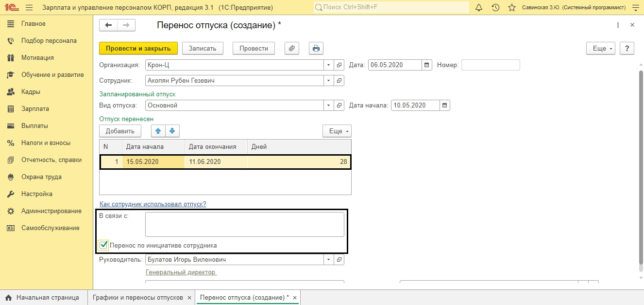The image size is (644, 305).
Task: Open Налоги и взносы section
Action: [46, 143]
